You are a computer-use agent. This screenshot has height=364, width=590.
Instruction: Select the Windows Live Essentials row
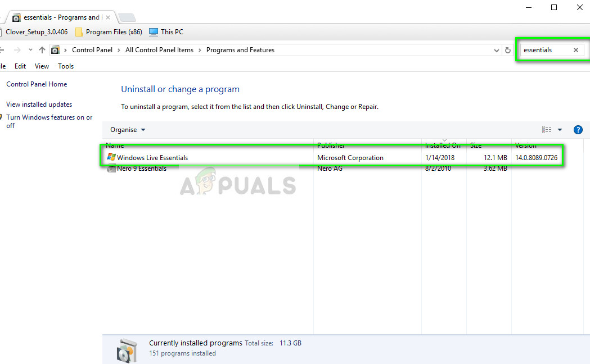tap(331, 158)
